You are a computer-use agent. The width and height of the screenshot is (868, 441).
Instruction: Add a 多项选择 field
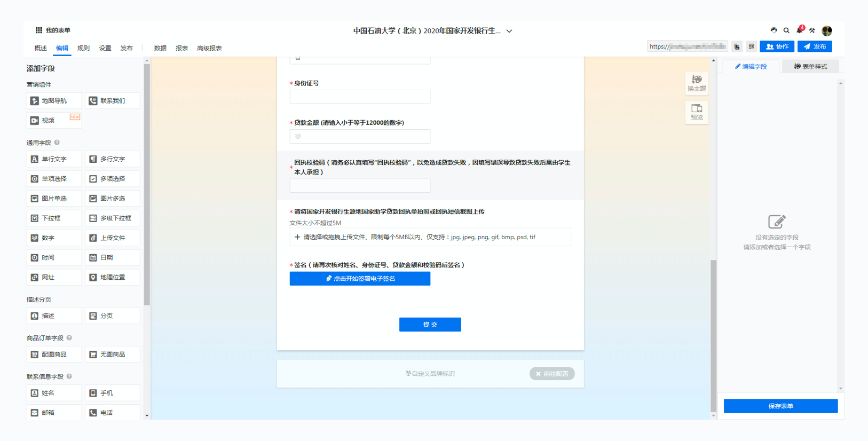click(x=113, y=179)
